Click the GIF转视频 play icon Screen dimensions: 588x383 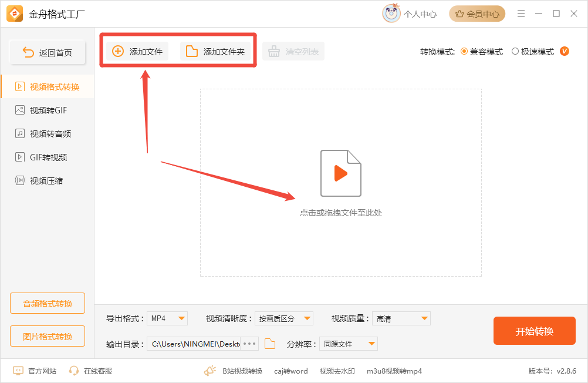click(x=19, y=157)
